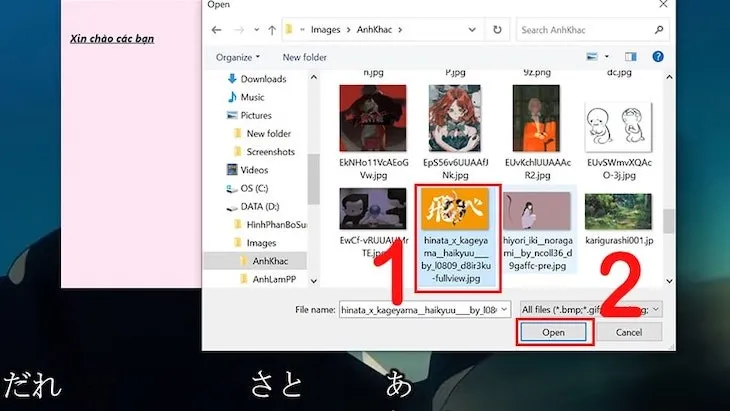Open Music in the navigation pane

click(252, 97)
